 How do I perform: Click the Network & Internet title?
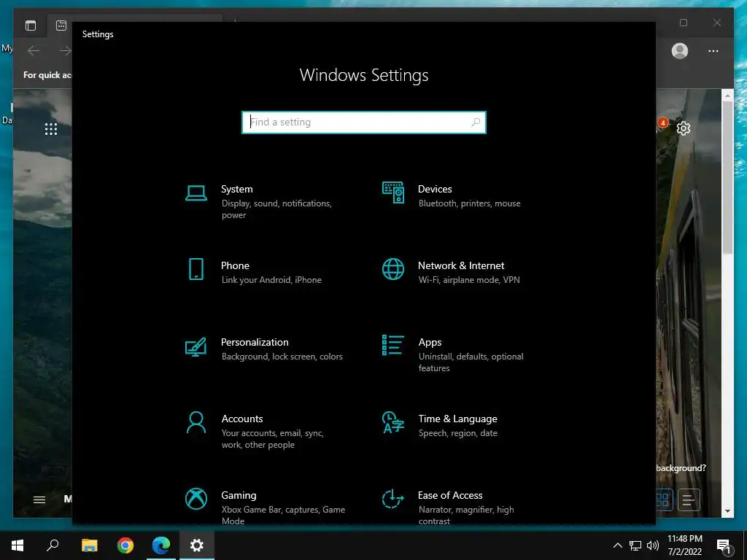point(461,265)
